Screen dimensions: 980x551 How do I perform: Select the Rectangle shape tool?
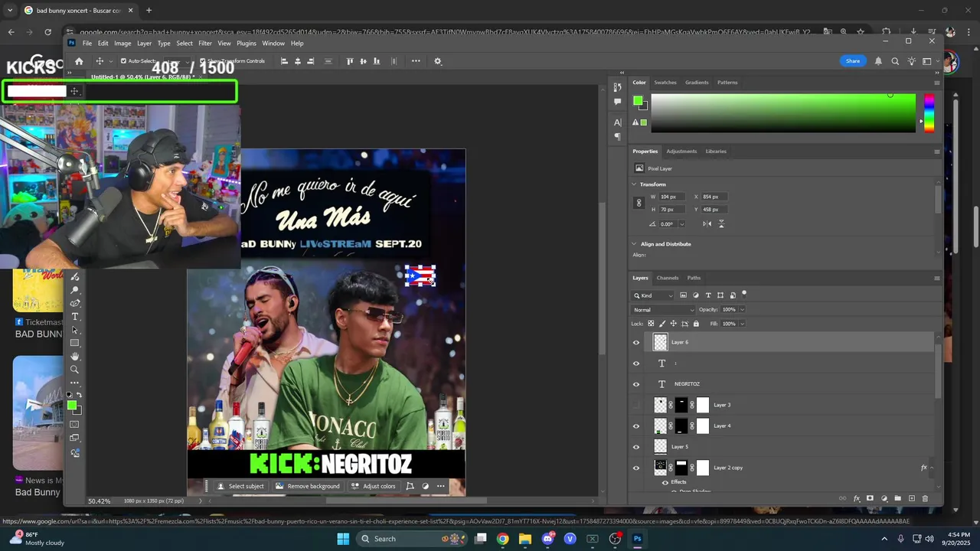[74, 343]
